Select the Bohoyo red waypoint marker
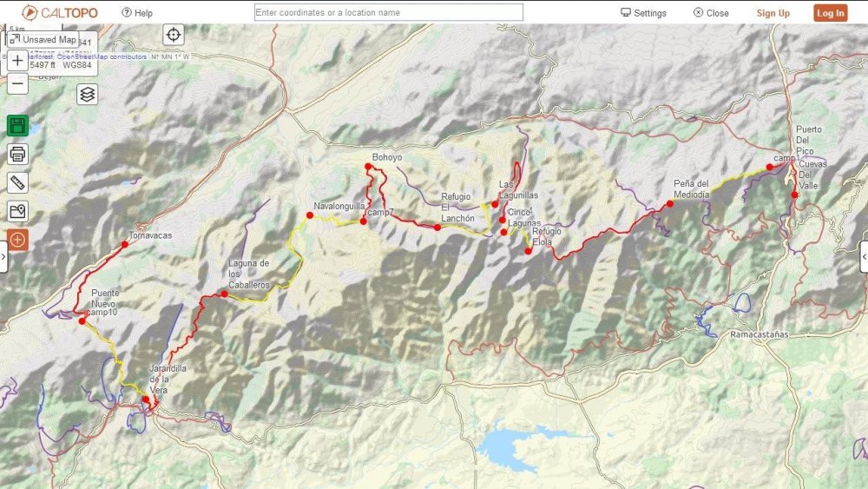This screenshot has width=868, height=489. coord(368,166)
